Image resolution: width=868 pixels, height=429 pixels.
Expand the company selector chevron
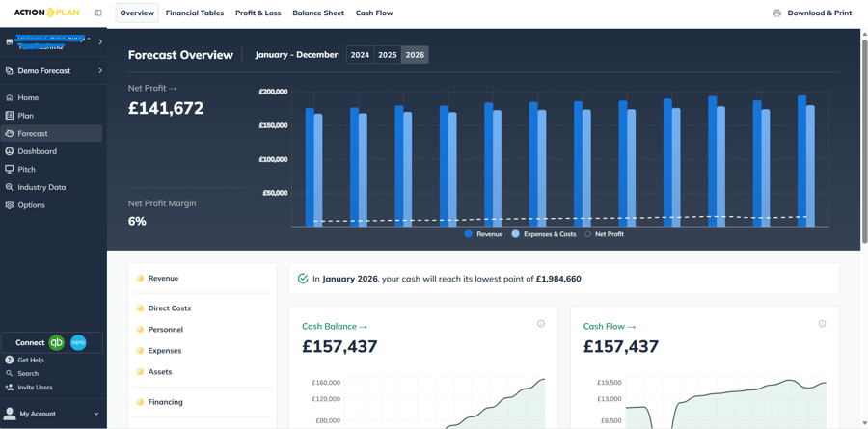[x=100, y=42]
